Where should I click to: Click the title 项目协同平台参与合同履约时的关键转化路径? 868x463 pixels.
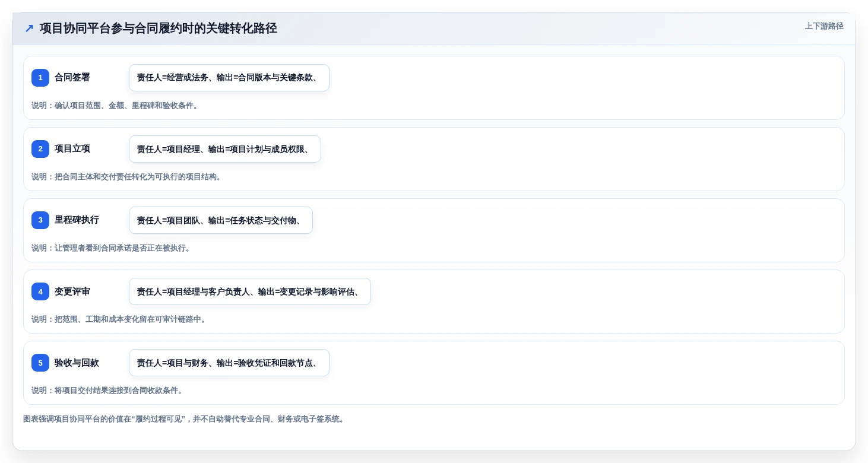pyautogui.click(x=159, y=28)
